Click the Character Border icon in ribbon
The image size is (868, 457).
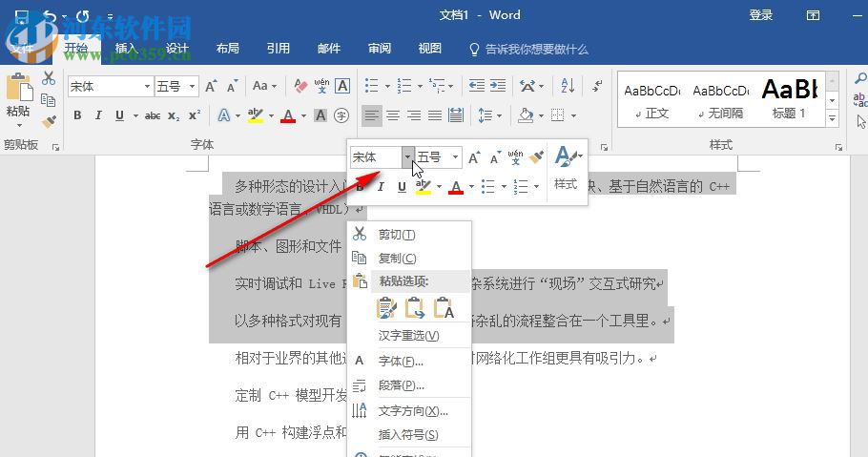[x=342, y=86]
